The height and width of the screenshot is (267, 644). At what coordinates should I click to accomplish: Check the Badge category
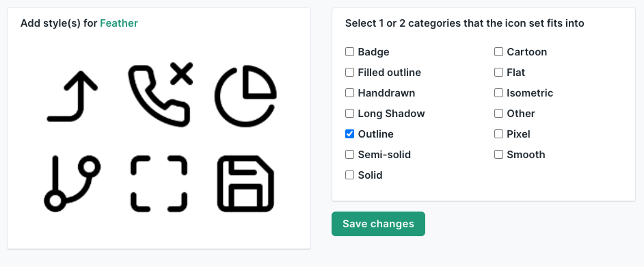(349, 52)
